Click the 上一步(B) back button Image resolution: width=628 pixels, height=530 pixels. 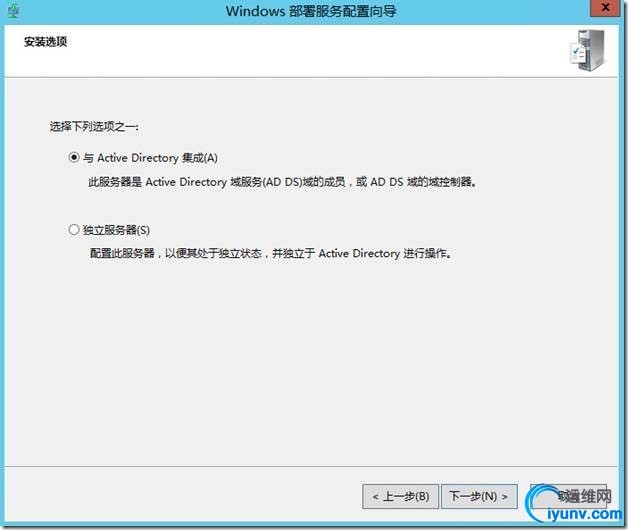click(x=401, y=497)
